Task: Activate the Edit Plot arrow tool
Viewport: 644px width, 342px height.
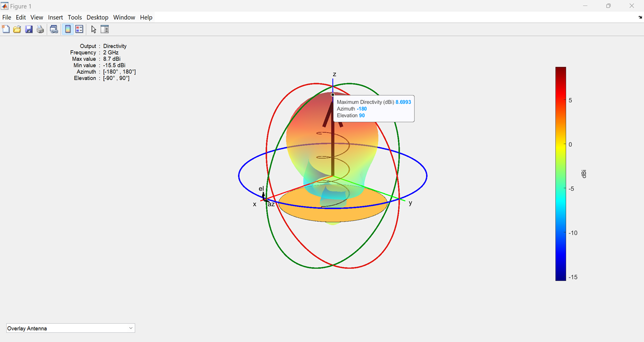Action: (93, 29)
